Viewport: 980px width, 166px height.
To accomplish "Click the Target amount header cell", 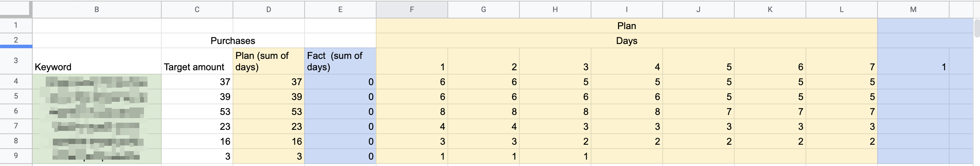I will (x=197, y=61).
